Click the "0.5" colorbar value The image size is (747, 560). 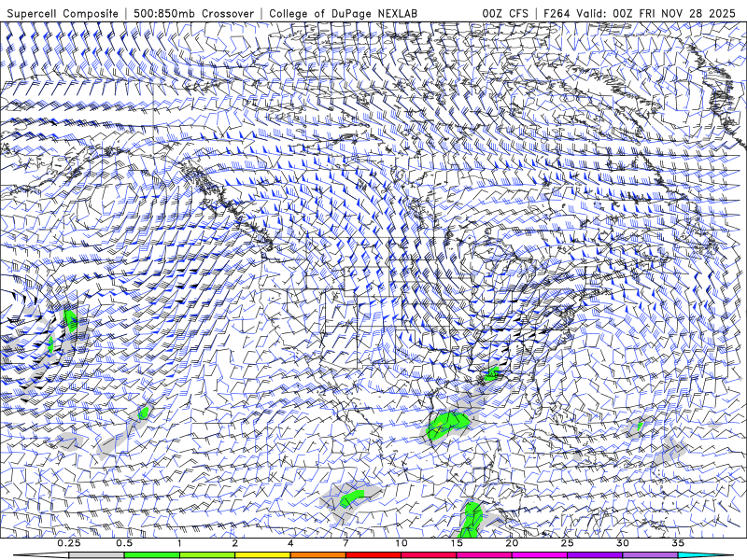(x=124, y=543)
